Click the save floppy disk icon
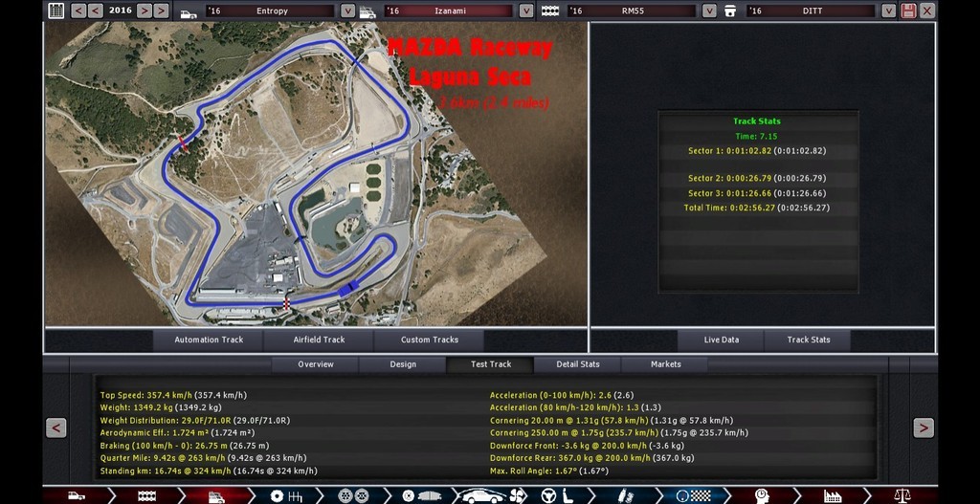The image size is (980, 504). (x=908, y=11)
